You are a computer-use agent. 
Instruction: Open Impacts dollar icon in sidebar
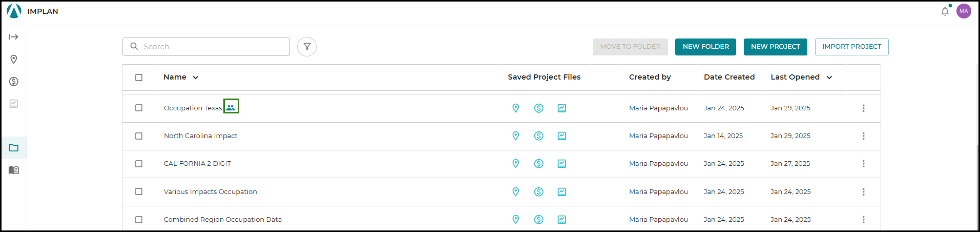pos(14,82)
